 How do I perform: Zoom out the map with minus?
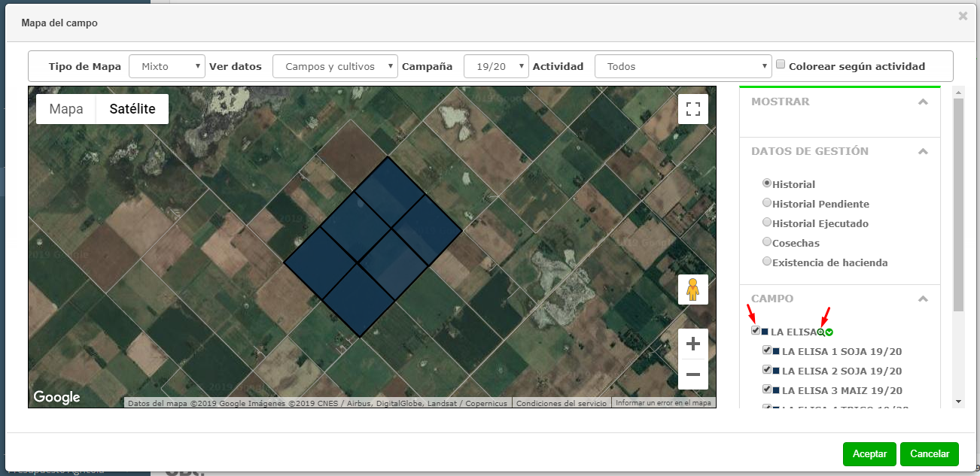(693, 374)
